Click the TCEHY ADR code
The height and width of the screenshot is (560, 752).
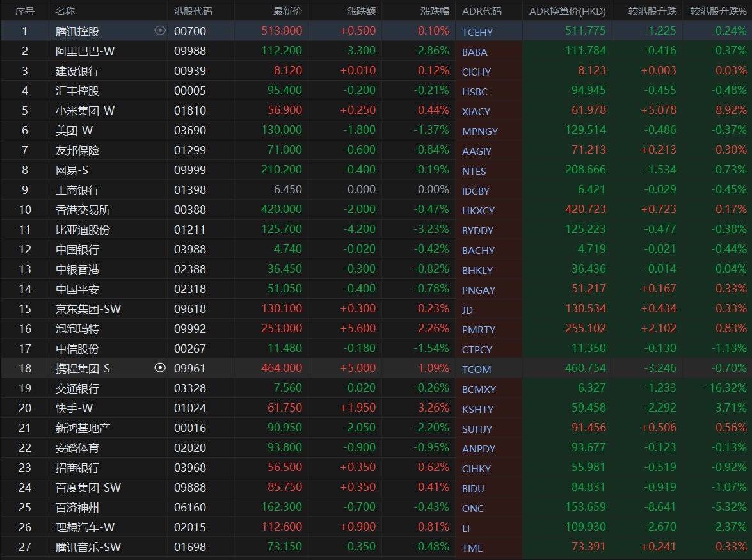point(477,32)
